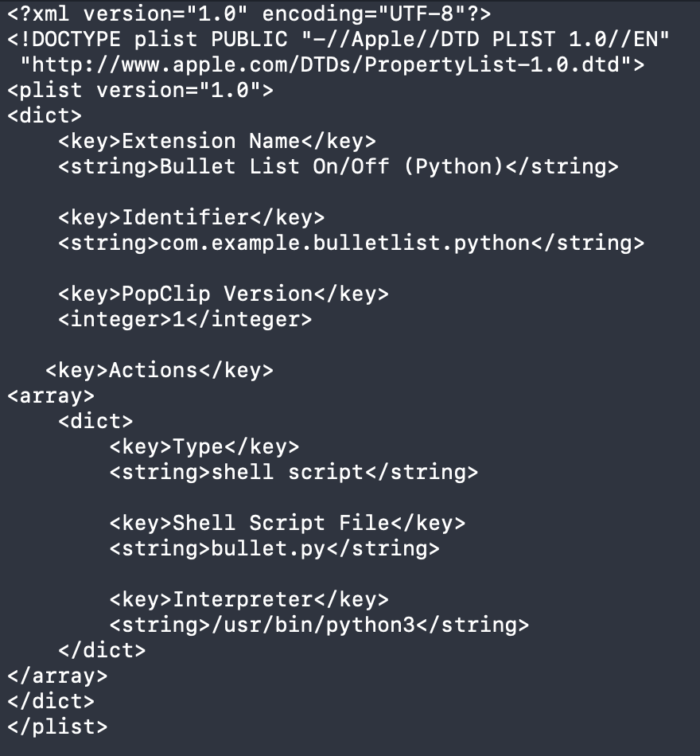Click the 'Interpreter' key text
This screenshot has height=756, width=700.
click(x=243, y=599)
